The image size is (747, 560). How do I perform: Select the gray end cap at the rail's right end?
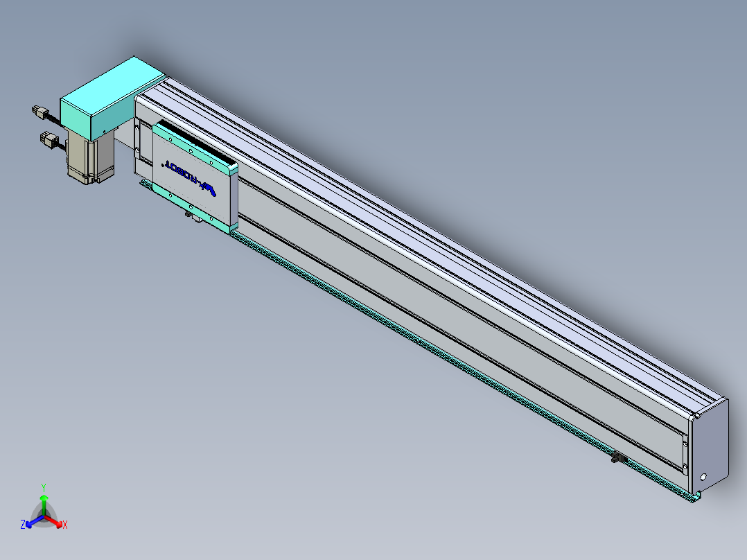pos(710,446)
